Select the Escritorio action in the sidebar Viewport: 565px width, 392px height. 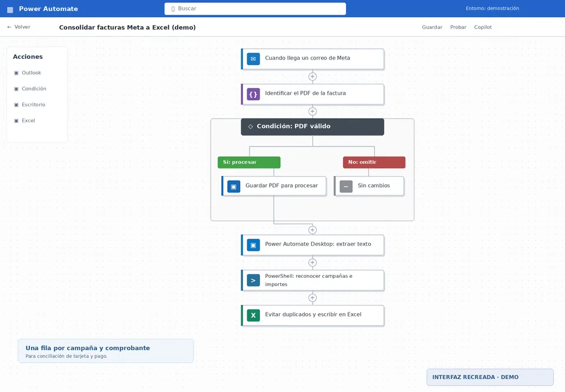[29, 105]
